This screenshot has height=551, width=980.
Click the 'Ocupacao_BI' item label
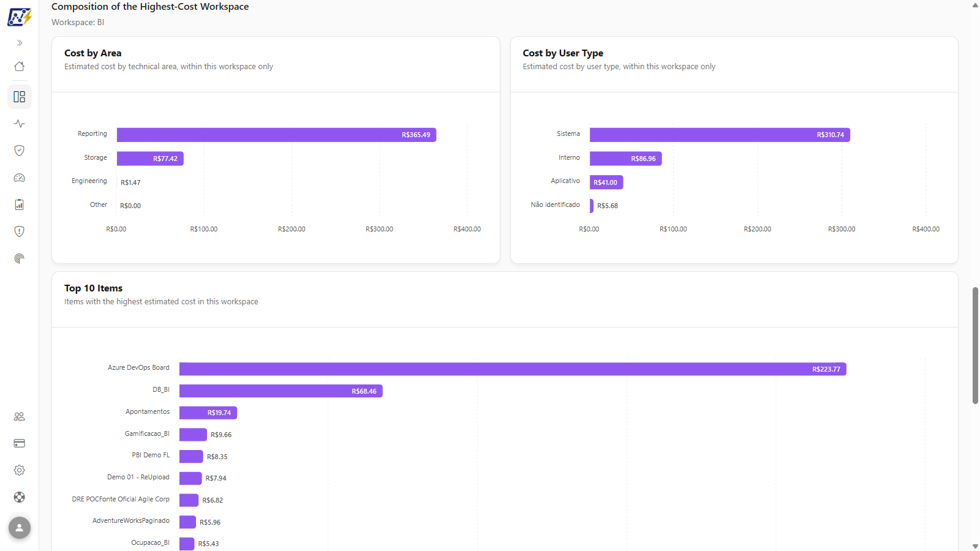pyautogui.click(x=151, y=543)
